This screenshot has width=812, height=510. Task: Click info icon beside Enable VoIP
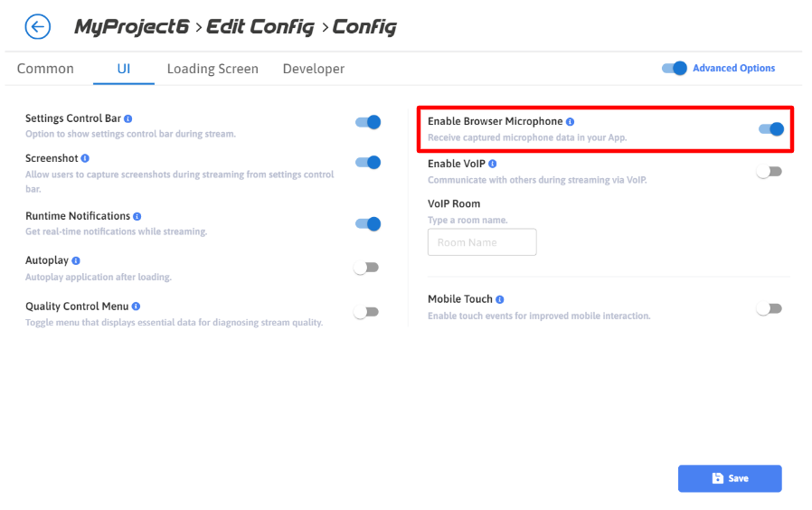[x=493, y=164]
